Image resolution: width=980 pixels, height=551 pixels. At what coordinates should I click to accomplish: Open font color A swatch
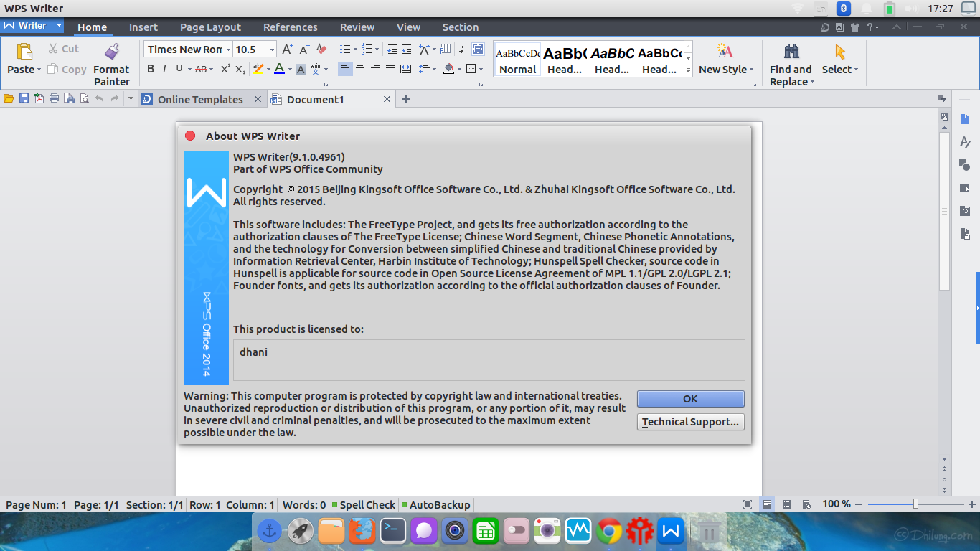pos(280,69)
